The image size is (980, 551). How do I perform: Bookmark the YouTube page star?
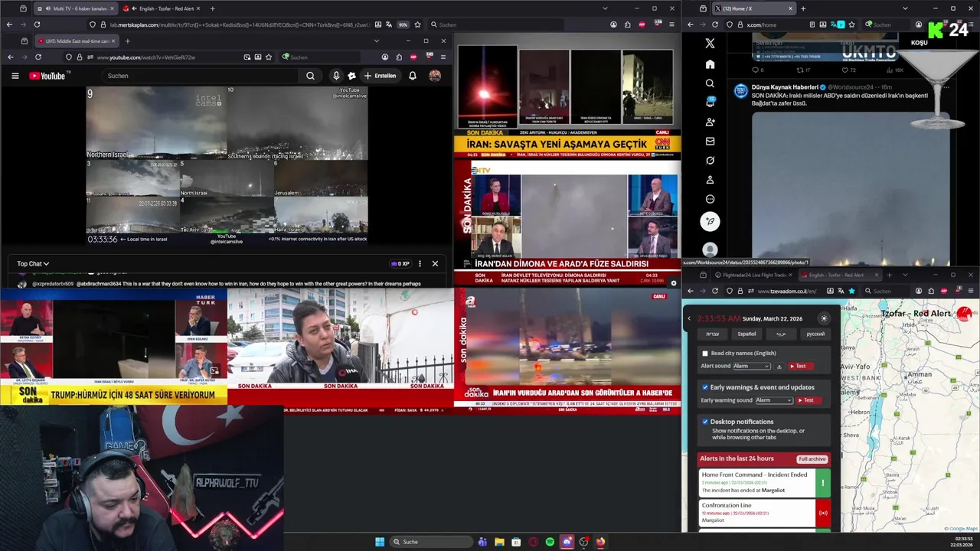pos(269,57)
